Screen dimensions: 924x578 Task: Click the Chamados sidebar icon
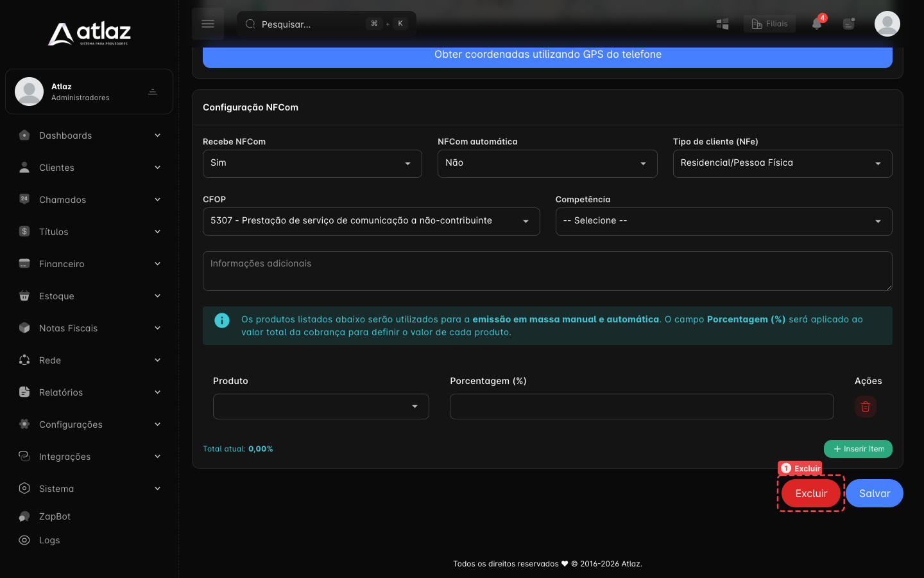24,200
